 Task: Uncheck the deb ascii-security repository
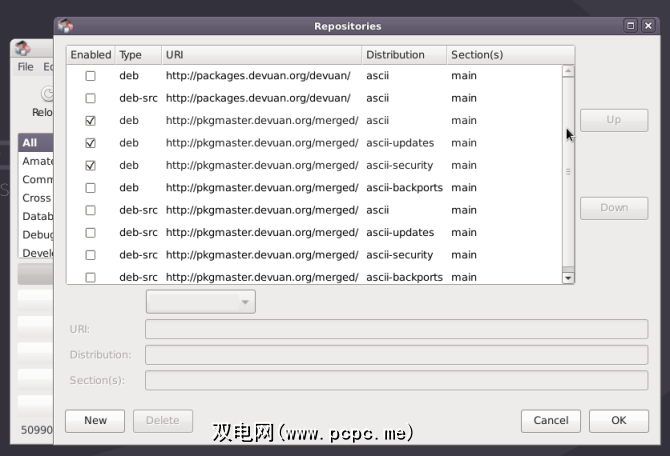pyautogui.click(x=90, y=165)
